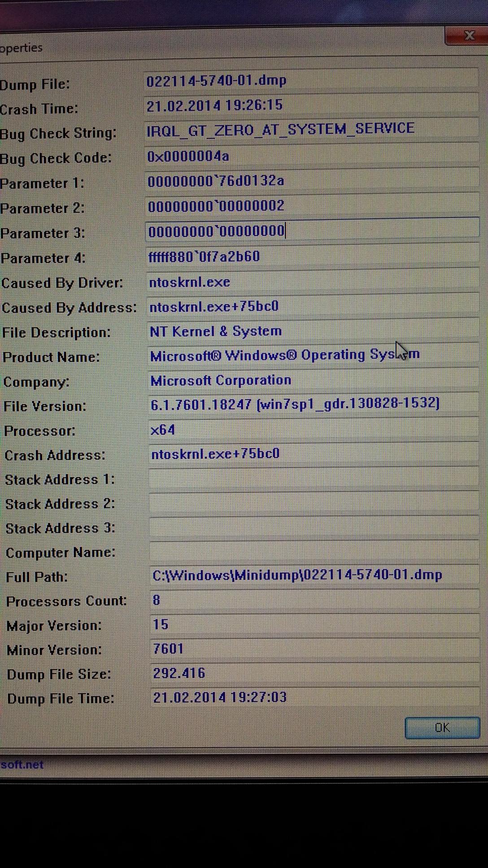This screenshot has width=488, height=868.
Task: Click the 'Processor:' label
Action: 39,431
